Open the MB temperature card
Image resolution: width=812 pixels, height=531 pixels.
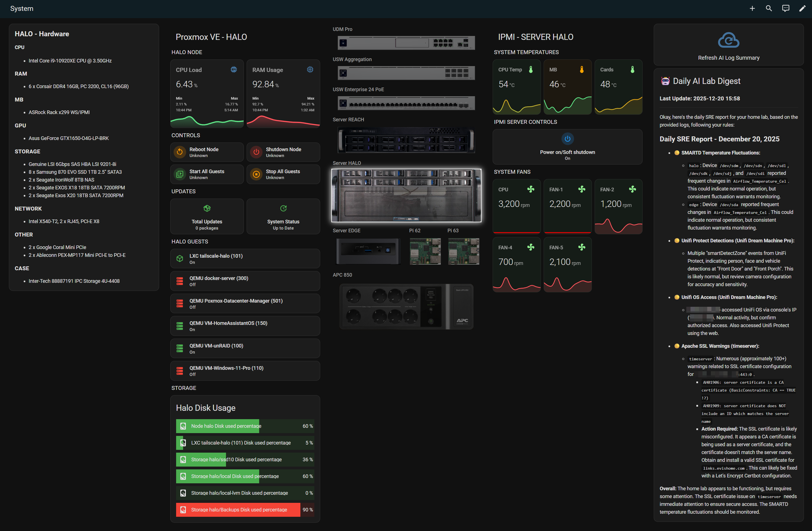tap(567, 87)
